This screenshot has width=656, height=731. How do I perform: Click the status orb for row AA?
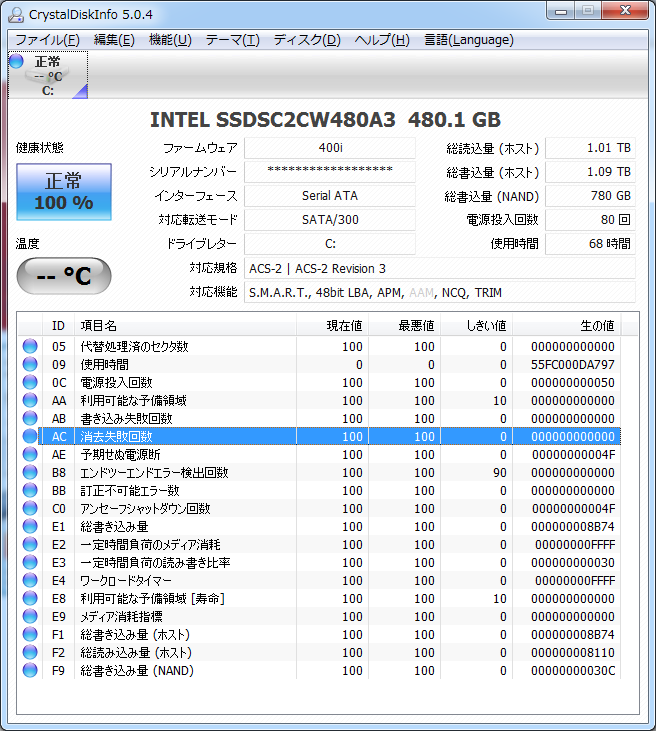pyautogui.click(x=30, y=400)
